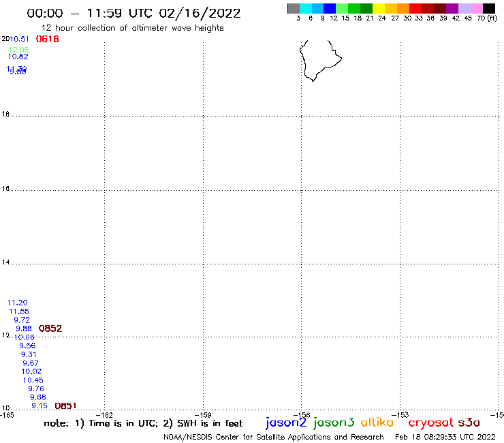Select the longitude axis label '-159'

tap(203, 415)
